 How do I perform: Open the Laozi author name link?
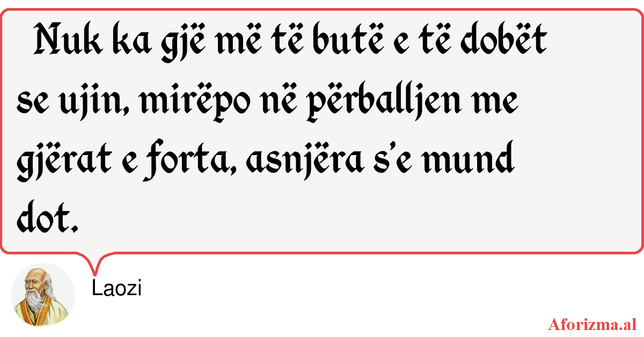pos(116,289)
